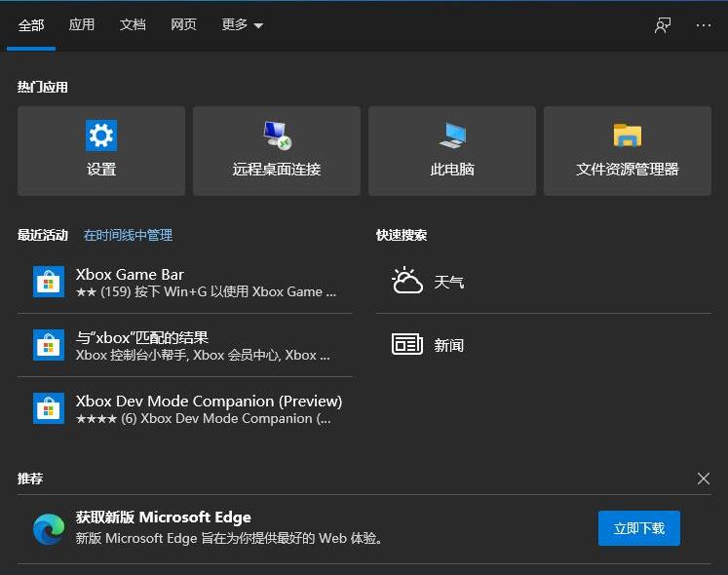Click Store icon beside Xbox Dev Mode Companion

(49, 408)
